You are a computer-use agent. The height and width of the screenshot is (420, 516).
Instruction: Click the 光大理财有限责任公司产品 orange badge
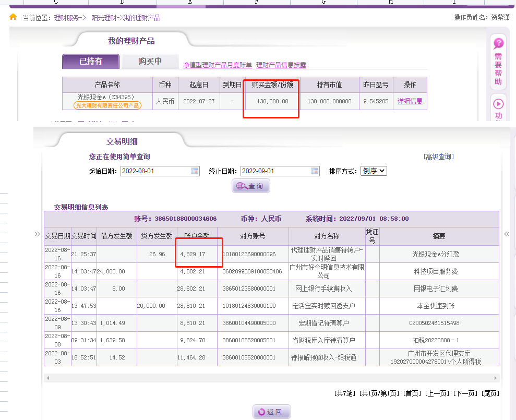[107, 105]
